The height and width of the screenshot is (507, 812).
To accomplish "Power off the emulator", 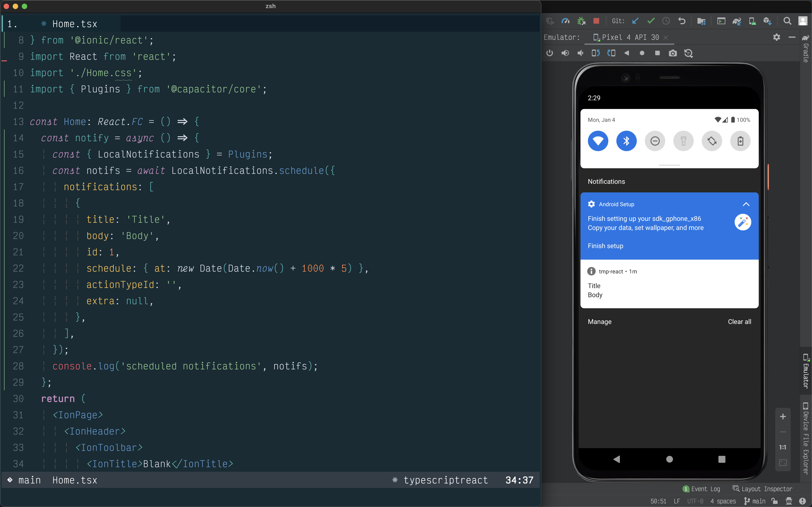I will click(x=550, y=53).
